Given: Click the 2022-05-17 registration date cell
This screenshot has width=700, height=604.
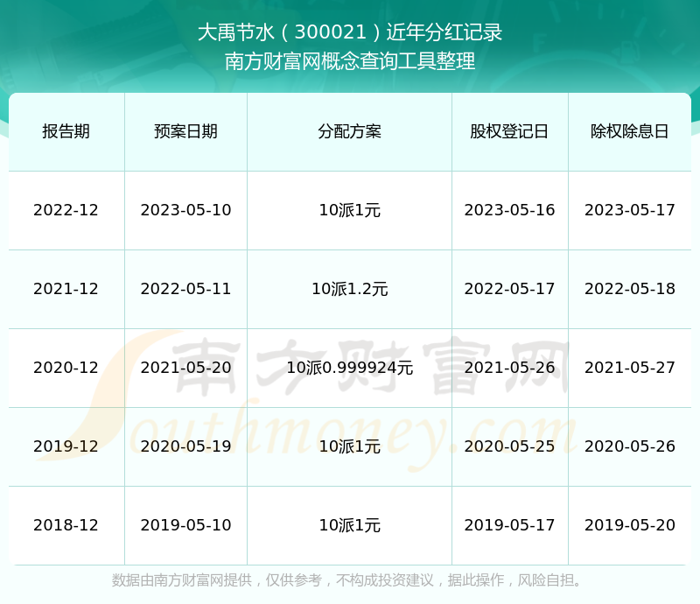Looking at the screenshot, I should click(x=509, y=289).
